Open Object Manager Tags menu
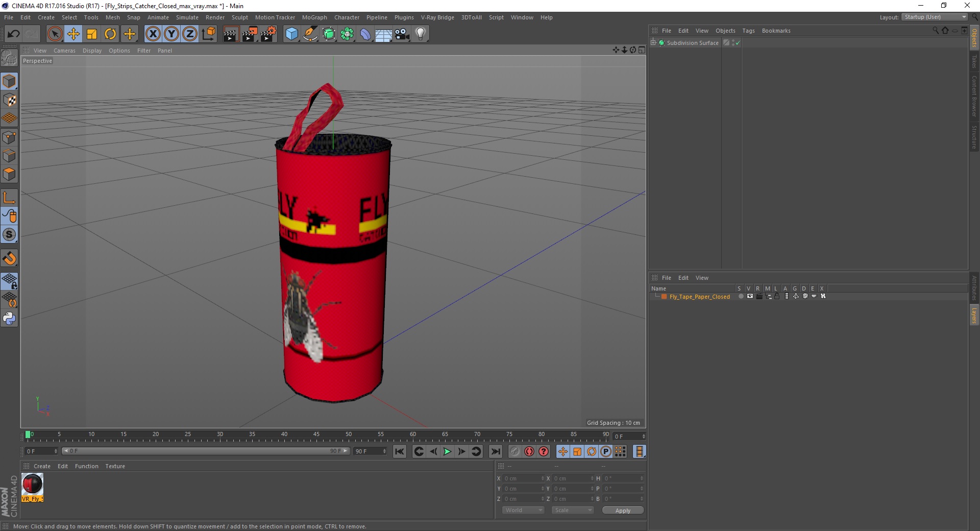The image size is (980, 531). click(748, 31)
